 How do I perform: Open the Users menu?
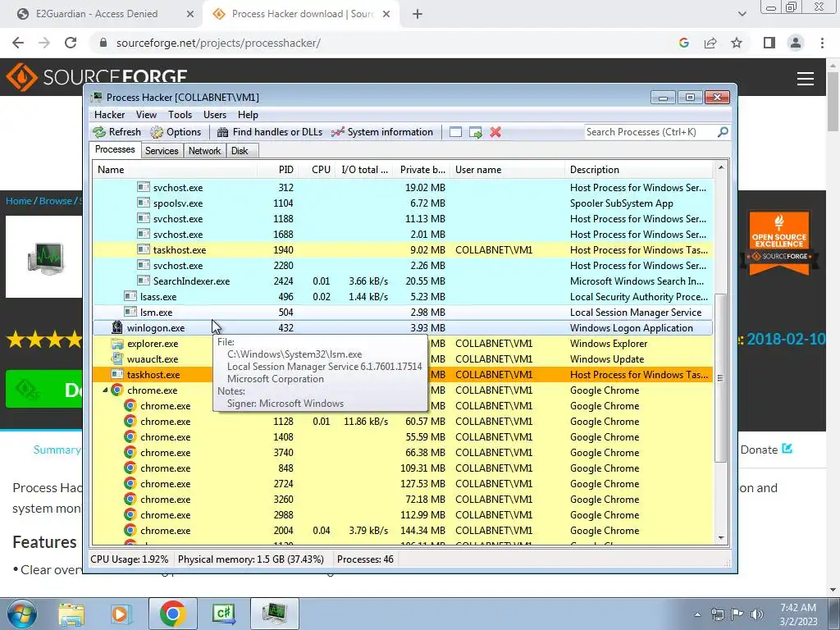point(214,115)
